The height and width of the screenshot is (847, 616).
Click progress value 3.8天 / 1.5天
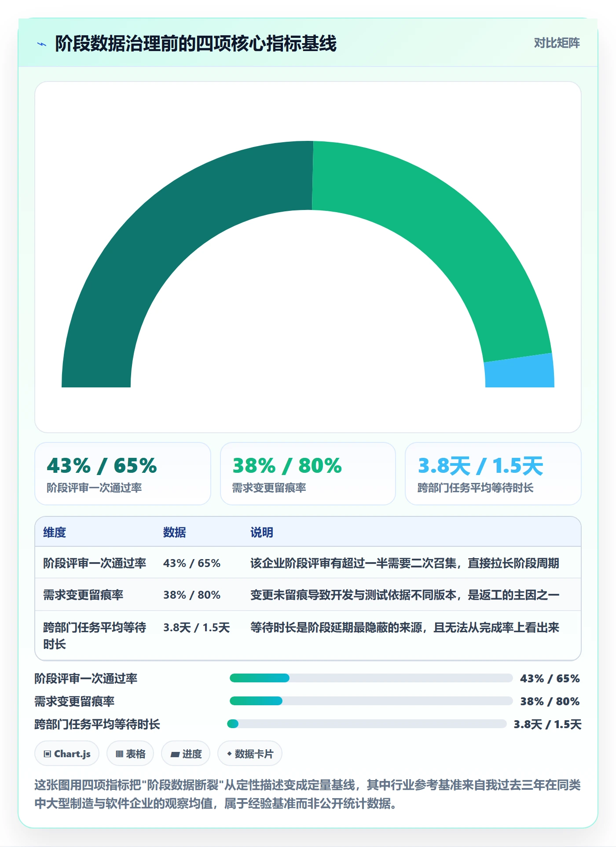click(x=547, y=724)
